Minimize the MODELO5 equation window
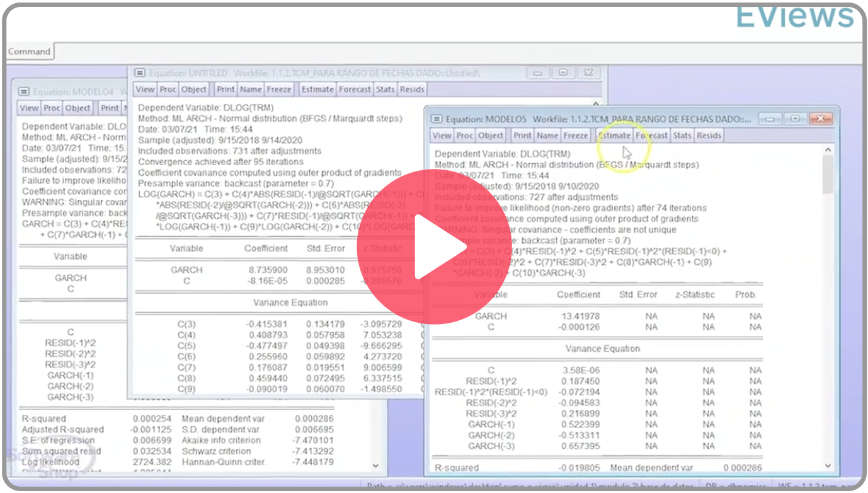The height and width of the screenshot is (493, 868). pos(770,119)
